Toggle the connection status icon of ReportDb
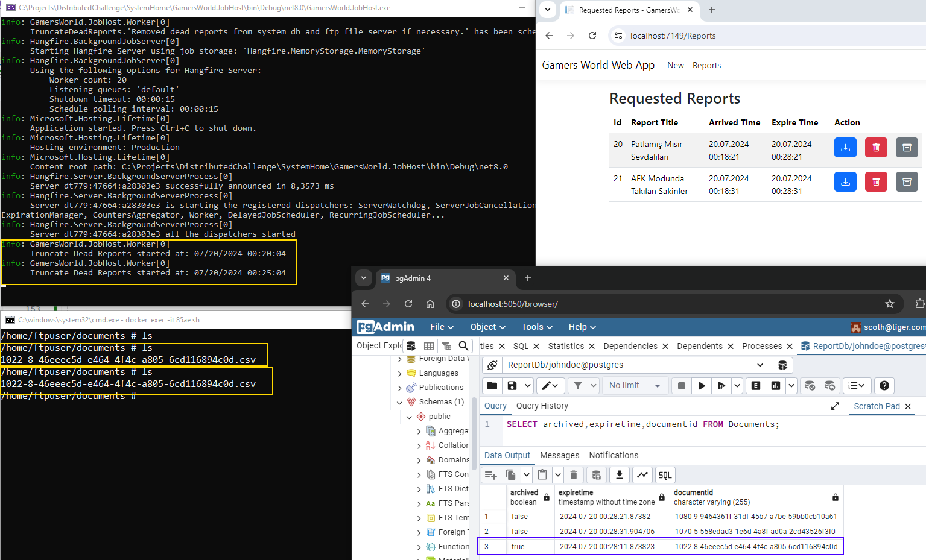This screenshot has width=926, height=560. (x=492, y=365)
